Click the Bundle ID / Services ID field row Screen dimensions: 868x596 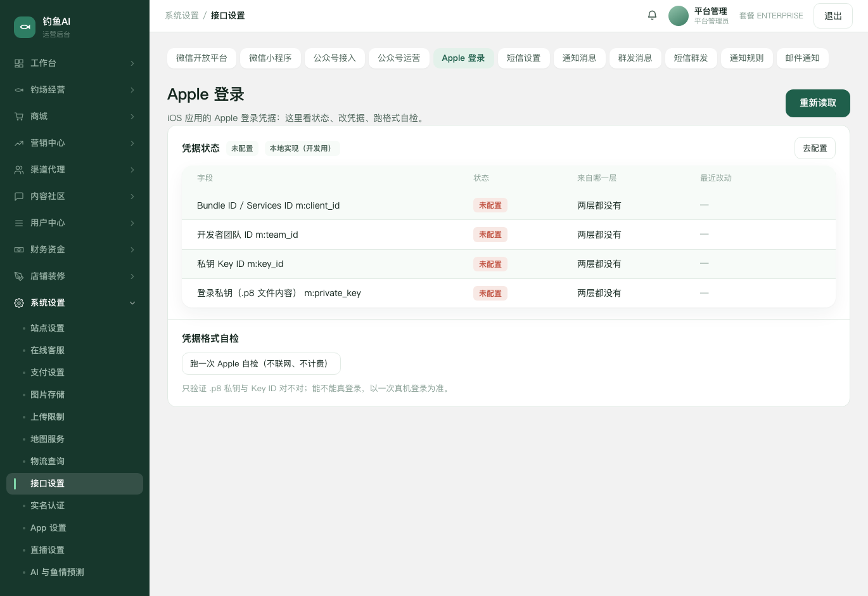click(509, 205)
